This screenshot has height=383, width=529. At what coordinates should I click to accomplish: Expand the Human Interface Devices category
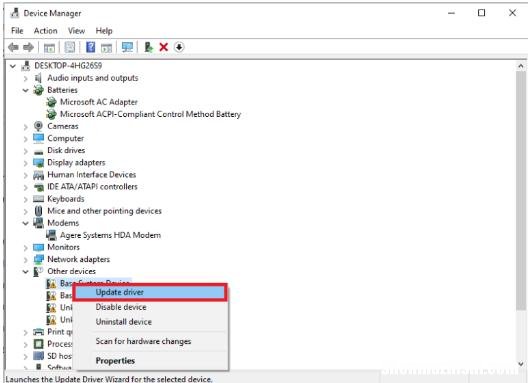point(26,175)
